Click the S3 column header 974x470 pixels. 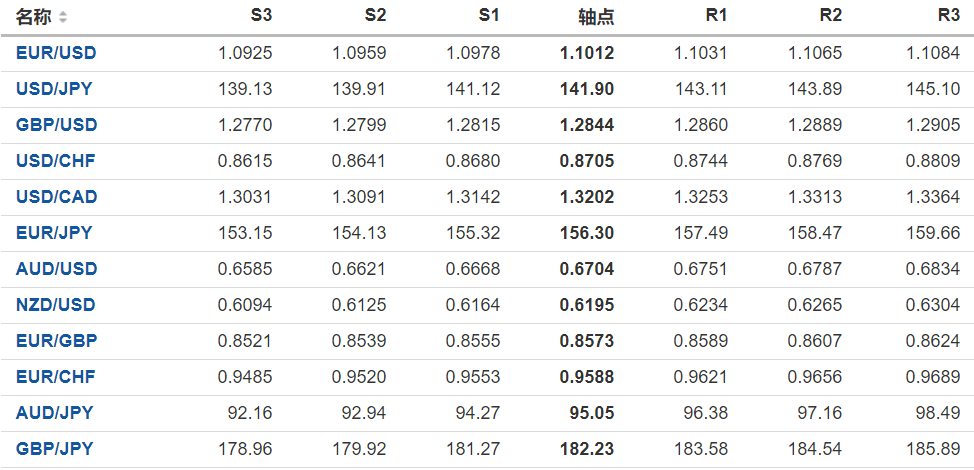pyautogui.click(x=260, y=16)
